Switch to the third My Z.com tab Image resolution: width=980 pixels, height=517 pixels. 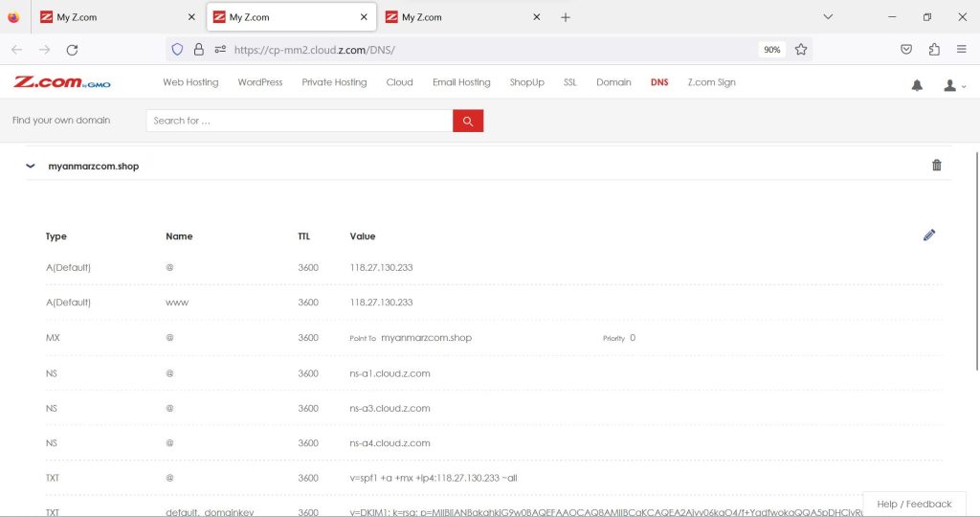463,17
